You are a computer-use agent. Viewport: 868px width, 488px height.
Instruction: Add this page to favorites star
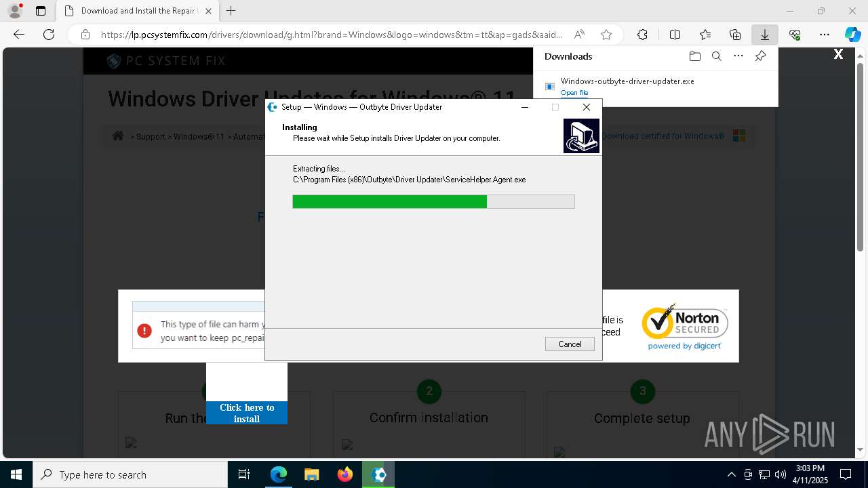[606, 35]
